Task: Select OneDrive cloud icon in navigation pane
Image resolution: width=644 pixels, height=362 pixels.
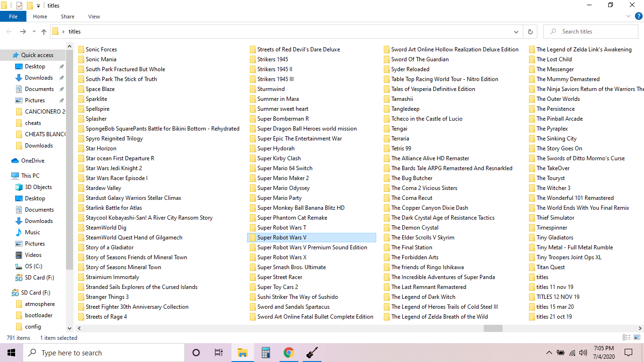Action: click(x=15, y=161)
